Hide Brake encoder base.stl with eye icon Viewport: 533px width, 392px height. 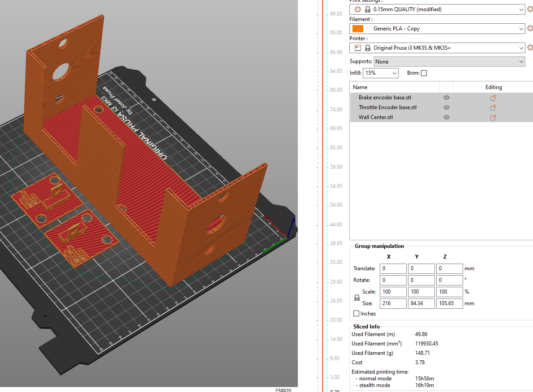coord(446,98)
